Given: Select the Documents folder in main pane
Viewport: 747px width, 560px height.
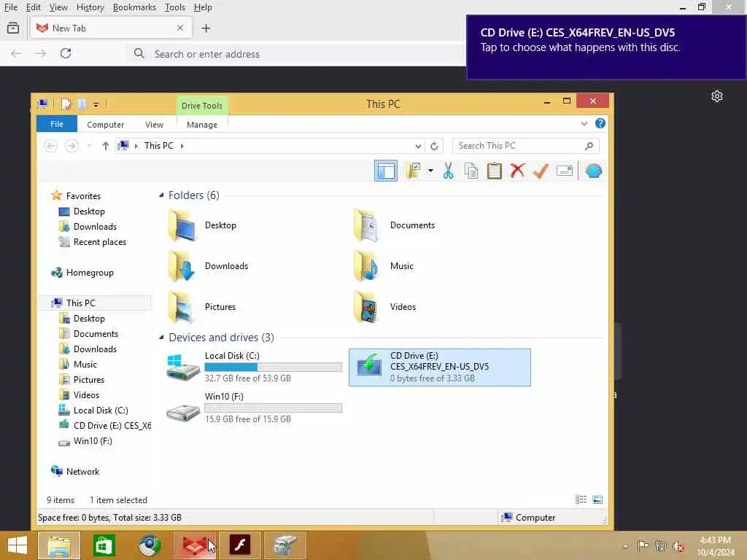Looking at the screenshot, I should click(395, 225).
